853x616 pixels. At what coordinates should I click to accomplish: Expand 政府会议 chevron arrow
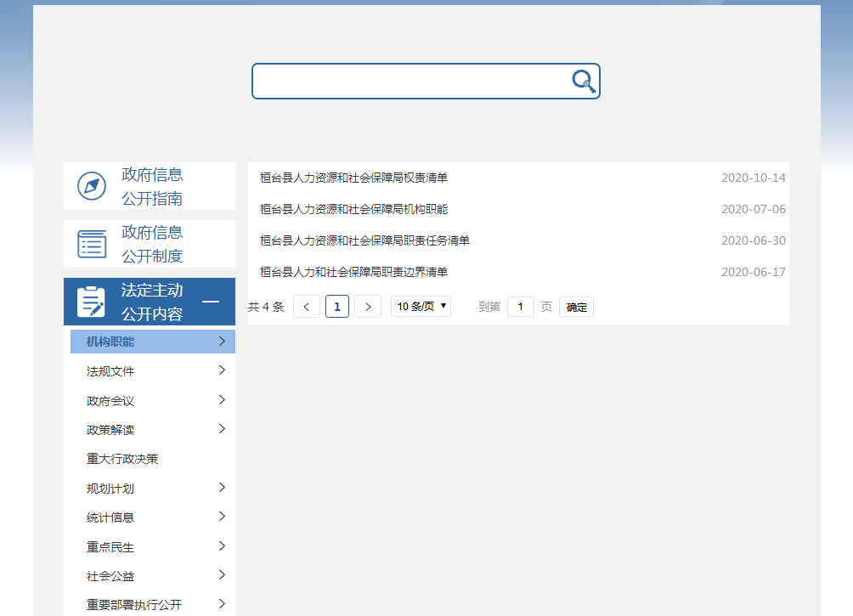click(x=222, y=400)
